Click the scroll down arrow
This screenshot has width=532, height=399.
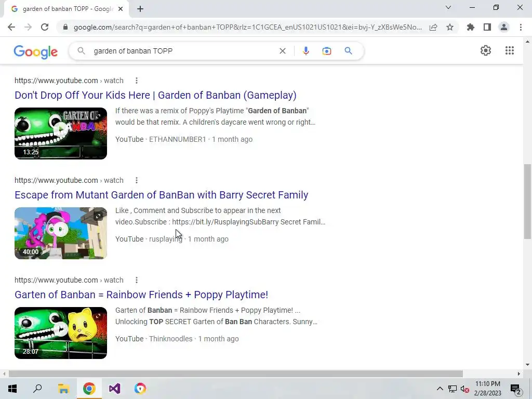(x=527, y=365)
